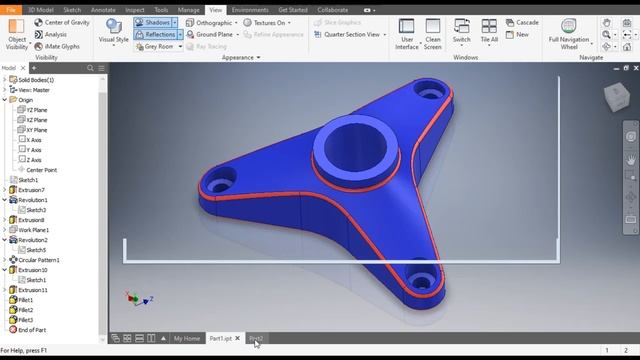The image size is (640, 360).
Task: Toggle the Ground Plane display
Action: (x=210, y=35)
